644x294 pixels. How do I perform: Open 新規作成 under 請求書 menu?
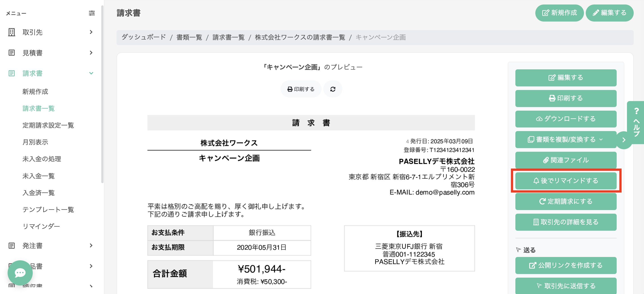pyautogui.click(x=35, y=92)
